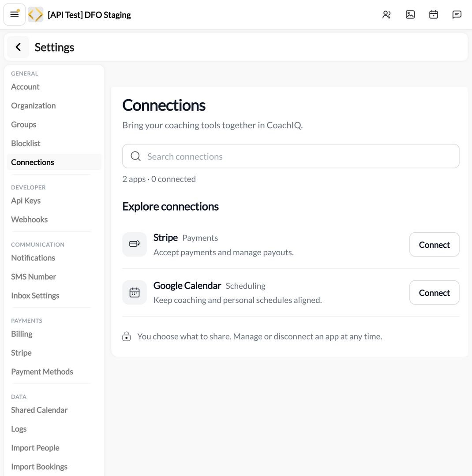This screenshot has width=472, height=476.
Task: Click the search magnifier icon
Action: 135,156
